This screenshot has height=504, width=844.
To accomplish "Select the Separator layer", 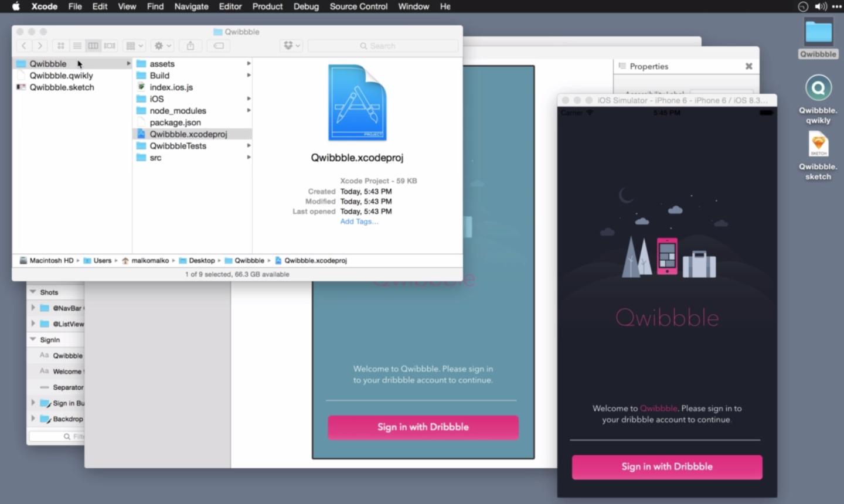I will point(56,387).
